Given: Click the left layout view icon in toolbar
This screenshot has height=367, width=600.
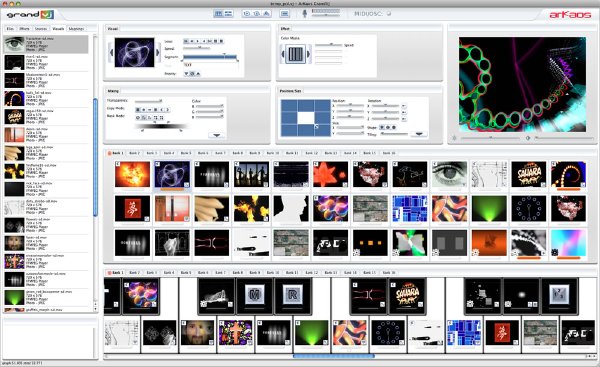Looking at the screenshot, I should (x=218, y=14).
